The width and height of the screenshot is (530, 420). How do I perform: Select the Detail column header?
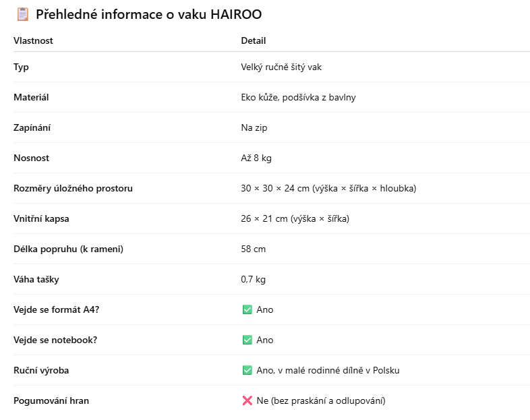tap(254, 40)
